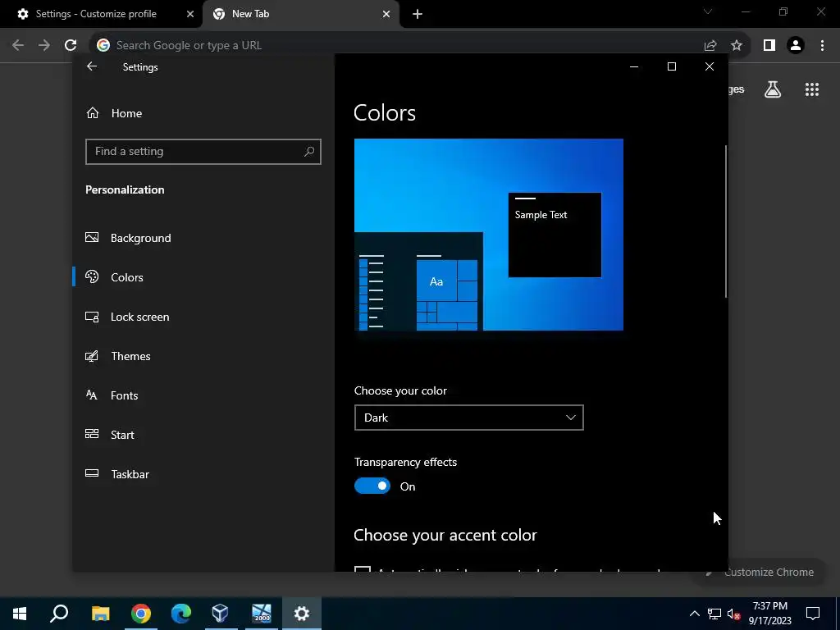The height and width of the screenshot is (630, 840).
Task: Open Lock screen settings
Action: coord(127,317)
